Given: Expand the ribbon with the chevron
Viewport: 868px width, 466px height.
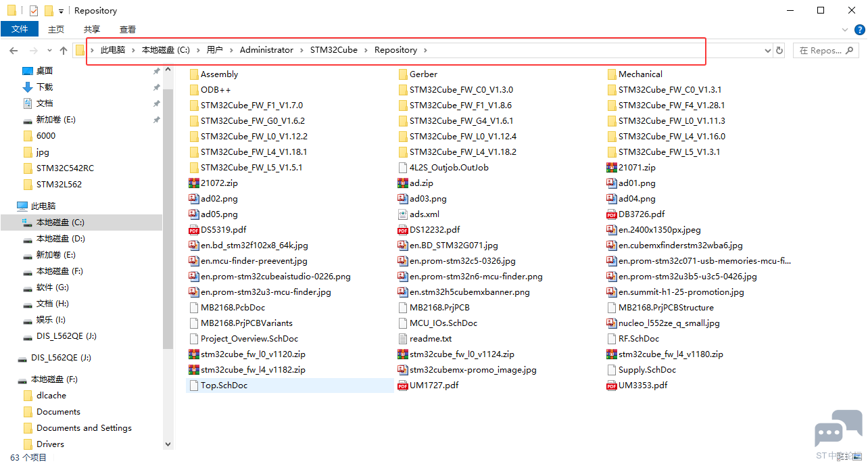Looking at the screenshot, I should pos(844,29).
